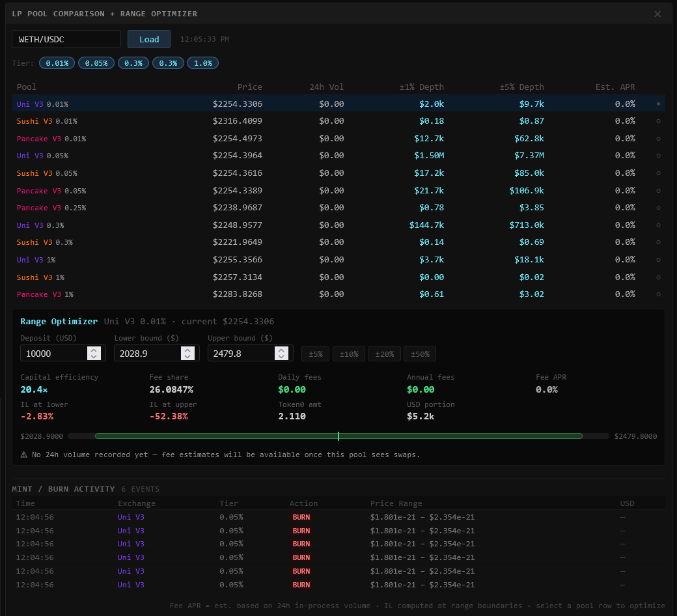677x616 pixels.
Task: Decrease Deposit (USD) with the down arrow
Action: (94, 357)
